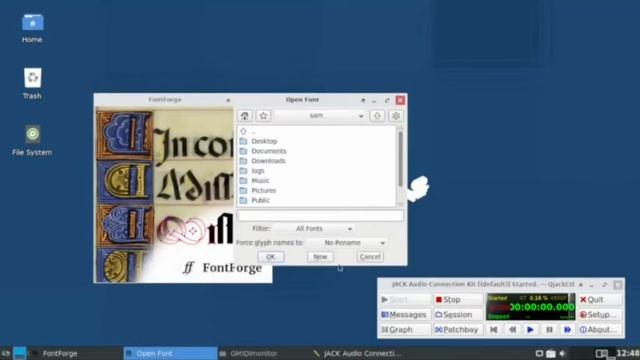Screen dimensions: 640x360
Task: Open About dialog in QjackCtl
Action: coord(600,329)
